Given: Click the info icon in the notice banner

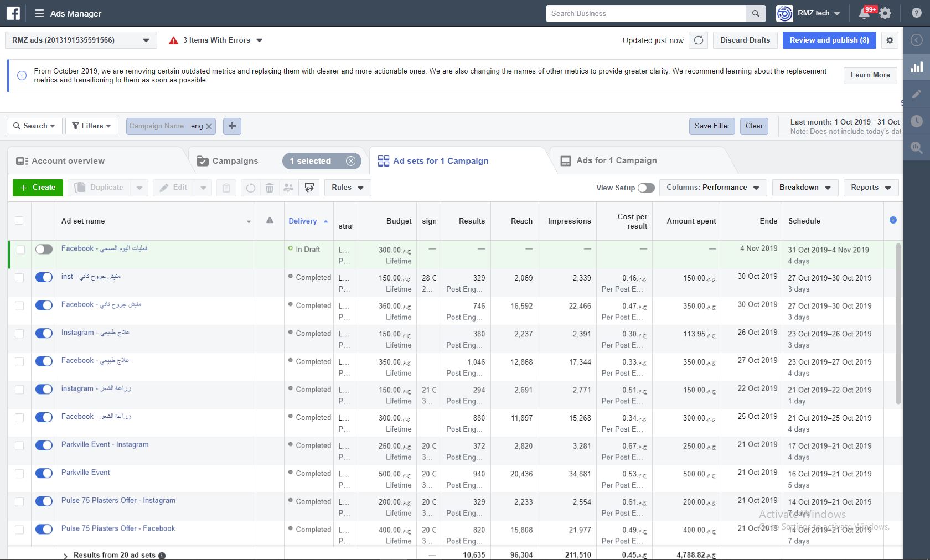Looking at the screenshot, I should [22, 76].
